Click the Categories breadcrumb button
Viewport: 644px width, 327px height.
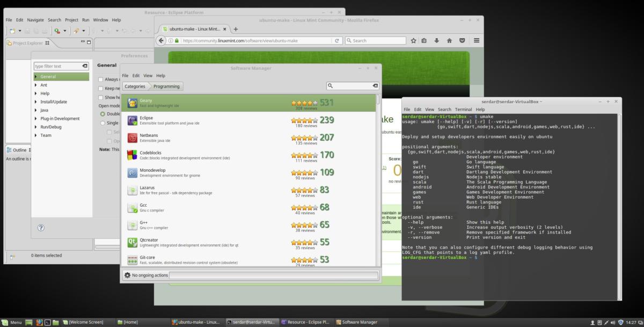135,86
